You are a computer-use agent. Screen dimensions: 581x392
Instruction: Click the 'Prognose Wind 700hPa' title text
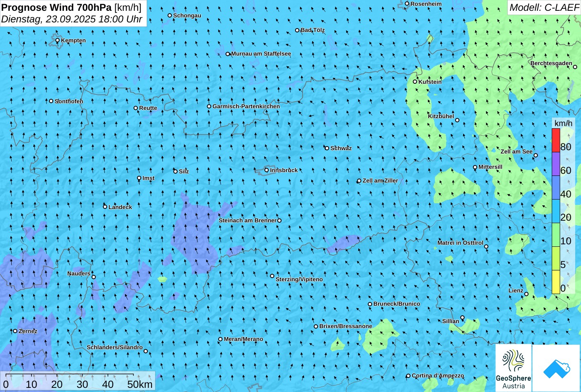coord(56,7)
